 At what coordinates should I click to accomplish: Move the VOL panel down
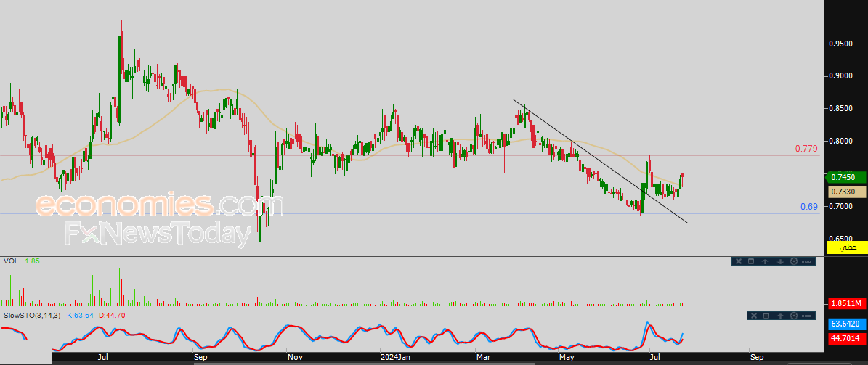pos(781,261)
